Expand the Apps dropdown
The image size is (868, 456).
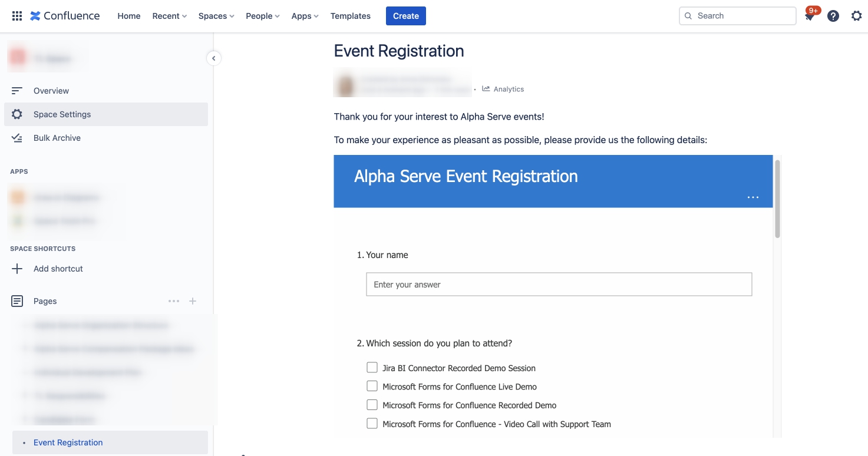305,16
